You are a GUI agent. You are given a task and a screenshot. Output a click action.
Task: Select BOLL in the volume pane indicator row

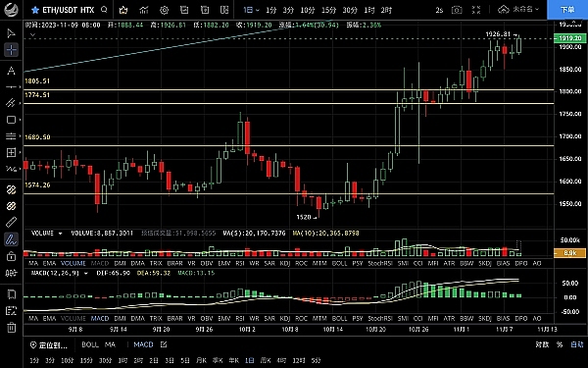(339, 264)
